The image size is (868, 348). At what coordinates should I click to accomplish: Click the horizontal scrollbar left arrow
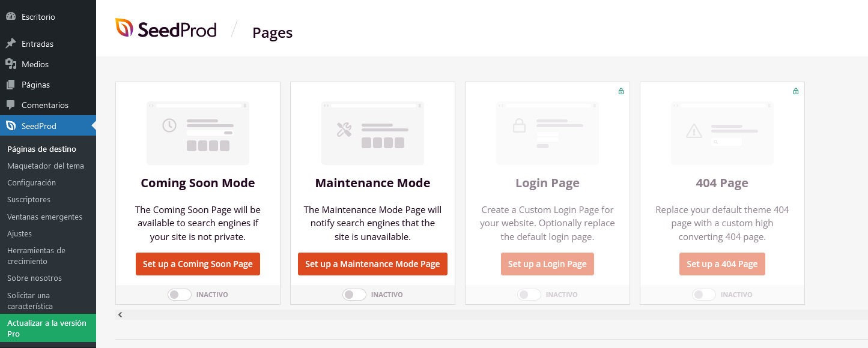pyautogui.click(x=120, y=314)
